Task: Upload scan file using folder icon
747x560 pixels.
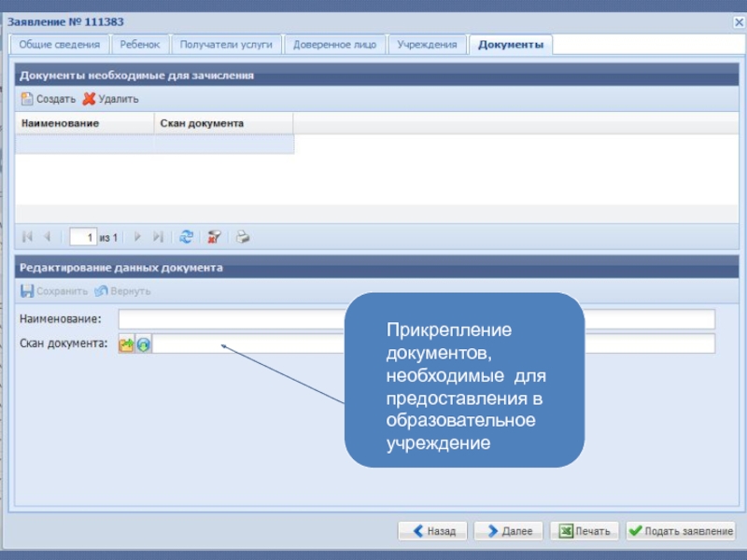Action: pyautogui.click(x=126, y=344)
